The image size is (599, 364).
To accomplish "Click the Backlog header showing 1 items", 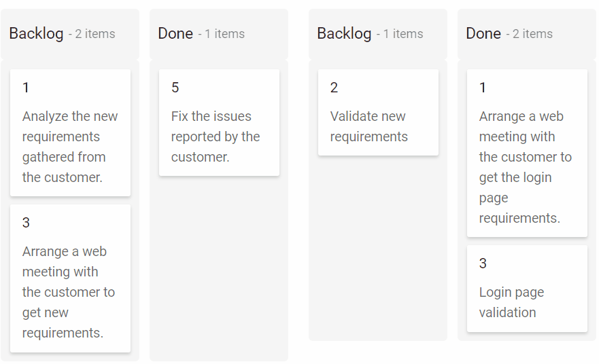I will tap(344, 33).
